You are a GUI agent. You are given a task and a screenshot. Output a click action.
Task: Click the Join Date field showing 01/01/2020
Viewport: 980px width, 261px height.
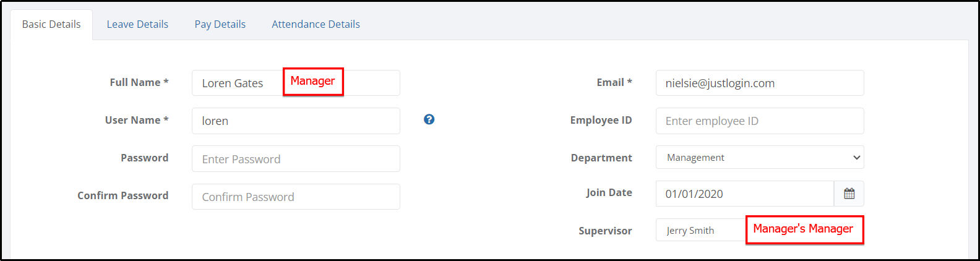pyautogui.click(x=745, y=194)
